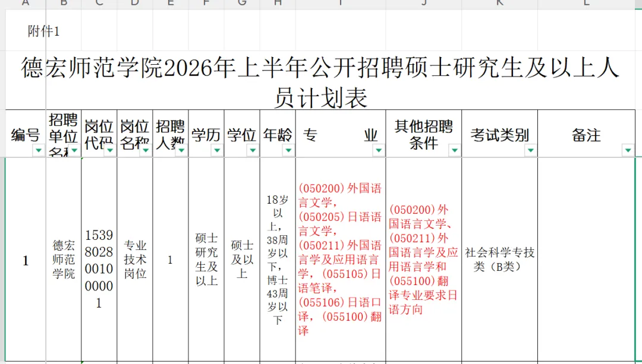
Task: Open the 考试类别 column filter dropdown
Action: click(x=530, y=150)
